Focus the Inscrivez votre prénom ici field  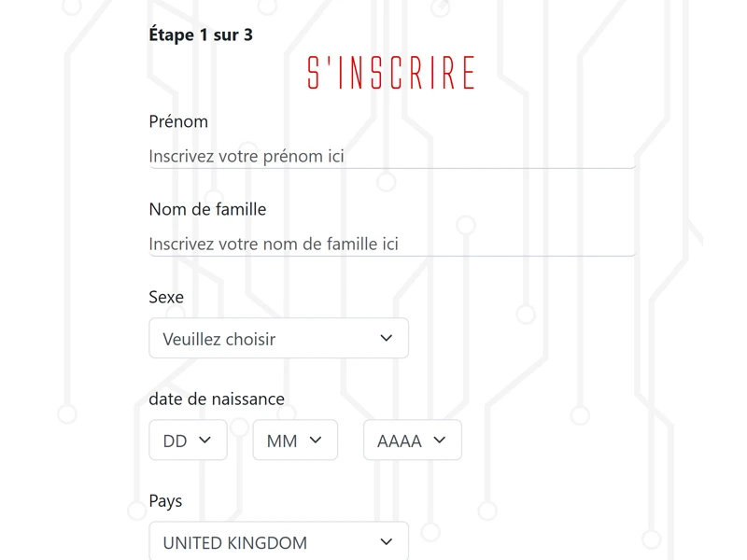[x=392, y=156]
